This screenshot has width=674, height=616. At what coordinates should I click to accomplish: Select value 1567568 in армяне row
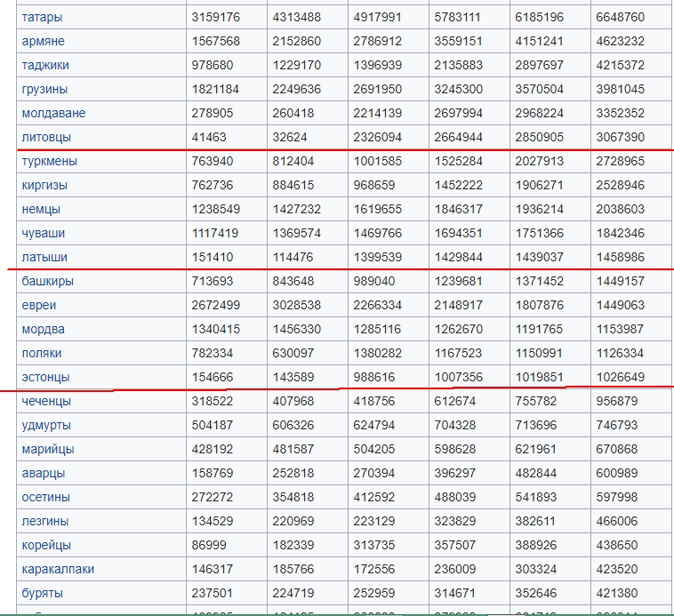click(x=216, y=41)
